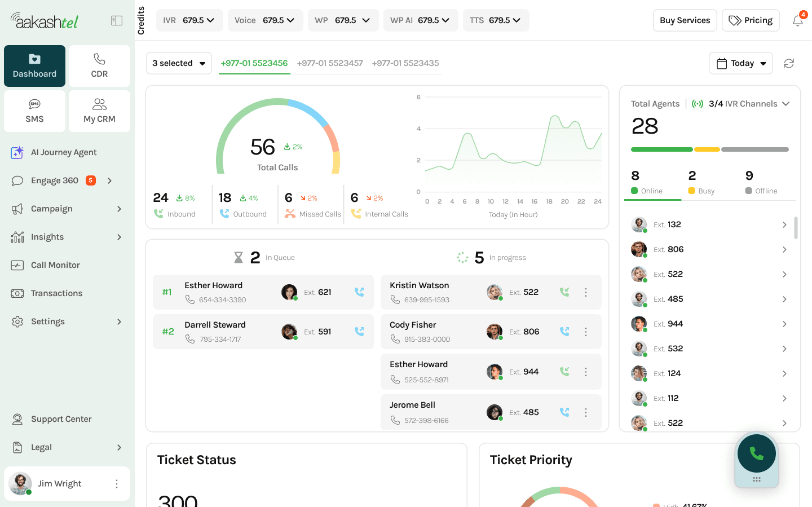Open My CRM section

[99, 111]
